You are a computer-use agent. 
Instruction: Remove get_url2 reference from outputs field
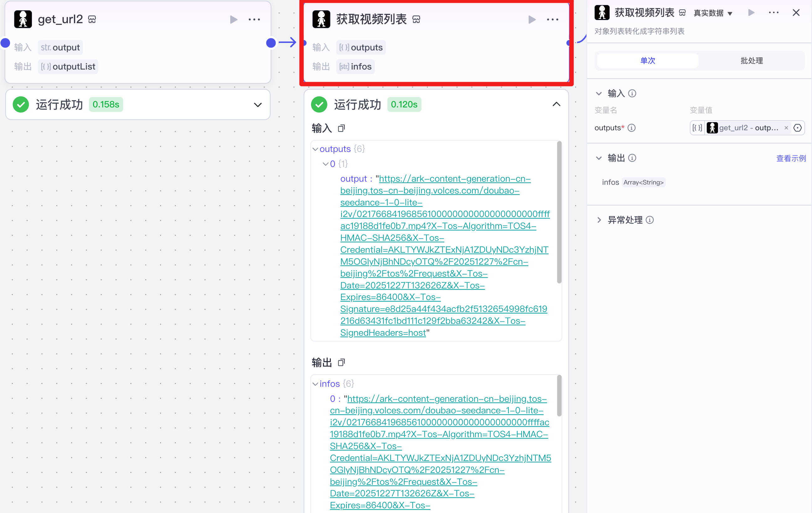tap(786, 128)
